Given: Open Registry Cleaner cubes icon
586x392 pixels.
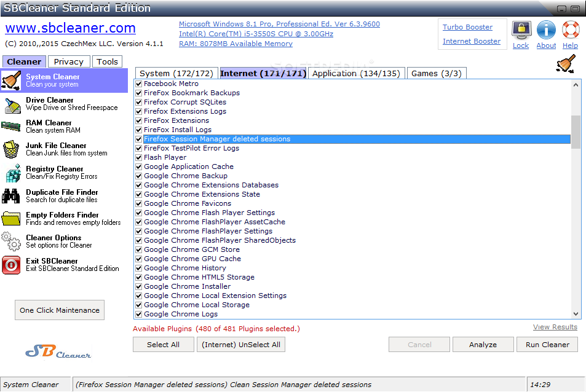Looking at the screenshot, I should 13,173.
